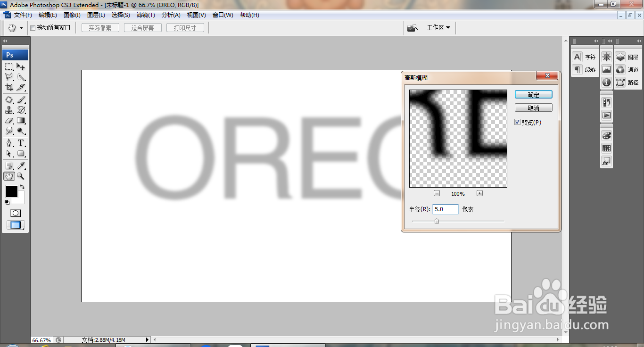Swap foreground and background colors
This screenshot has height=347, width=644.
pyautogui.click(x=22, y=187)
